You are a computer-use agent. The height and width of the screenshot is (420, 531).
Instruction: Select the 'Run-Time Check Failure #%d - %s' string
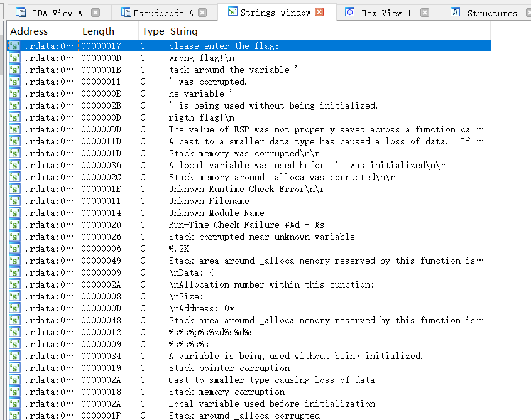246,225
